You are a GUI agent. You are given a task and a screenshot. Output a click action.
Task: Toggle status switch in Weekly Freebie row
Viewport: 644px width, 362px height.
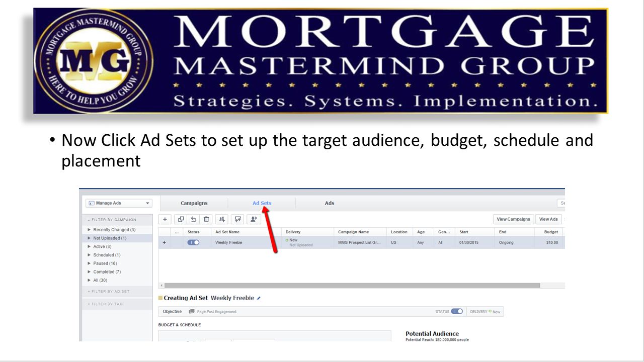pos(193,242)
